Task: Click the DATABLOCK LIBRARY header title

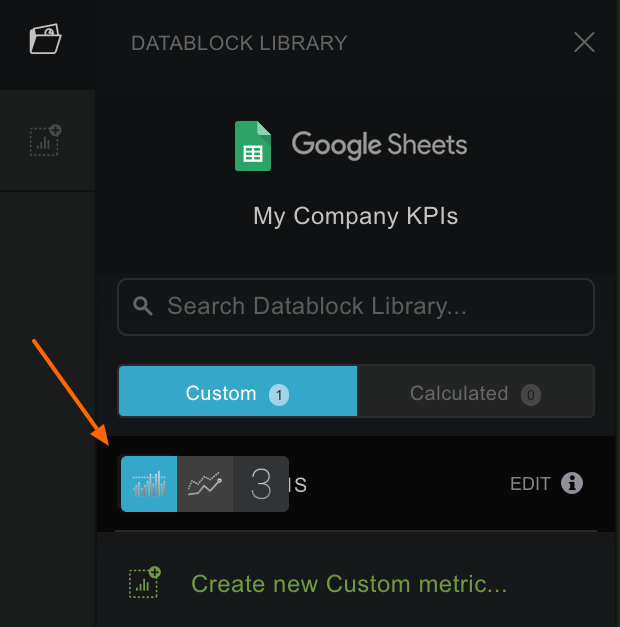Action: coord(239,43)
